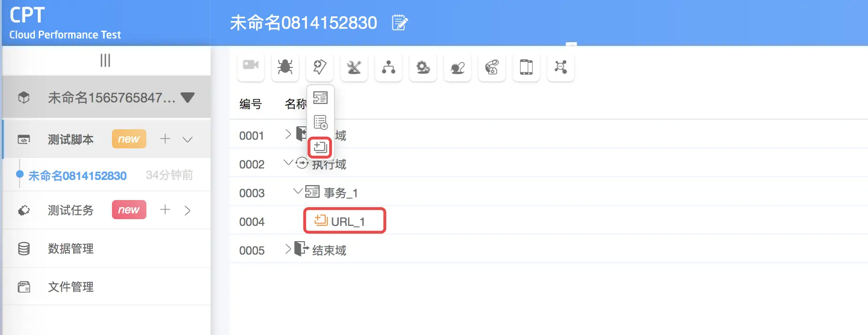The image size is (868, 335).
Task: Open the project name dropdown triangle
Action: [188, 98]
